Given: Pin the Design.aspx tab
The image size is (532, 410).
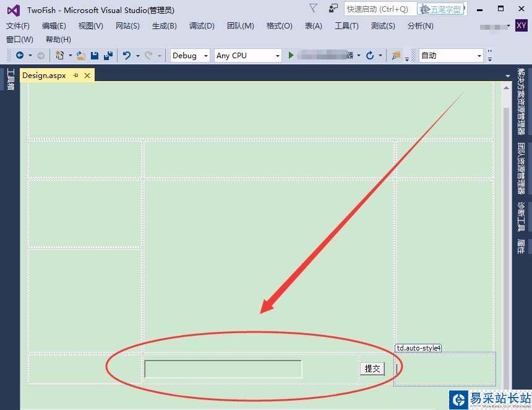Looking at the screenshot, I should [x=75, y=76].
